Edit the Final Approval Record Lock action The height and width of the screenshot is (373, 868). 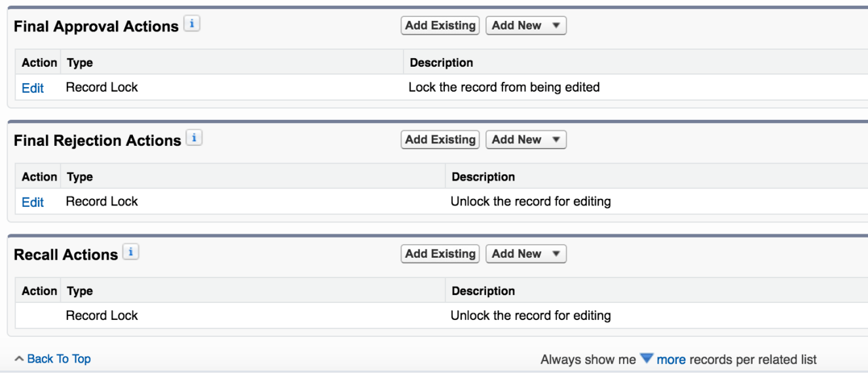[x=33, y=88]
